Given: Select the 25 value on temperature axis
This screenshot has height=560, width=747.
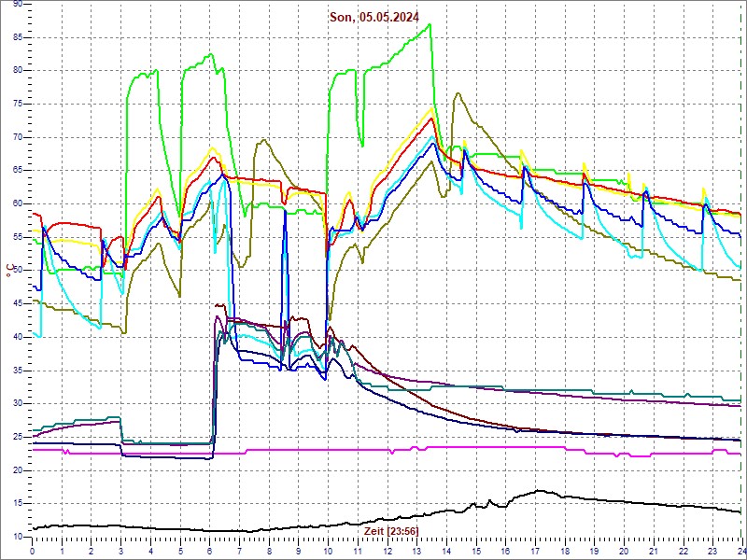Looking at the screenshot, I should [18, 437].
